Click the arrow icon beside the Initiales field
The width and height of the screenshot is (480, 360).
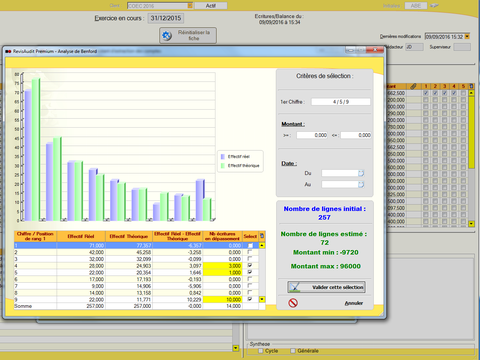(x=434, y=6)
